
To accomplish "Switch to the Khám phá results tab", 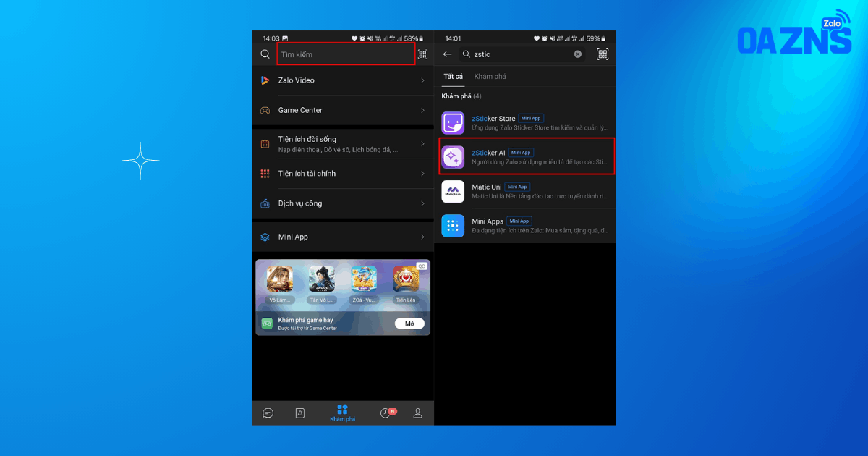I will pos(490,77).
